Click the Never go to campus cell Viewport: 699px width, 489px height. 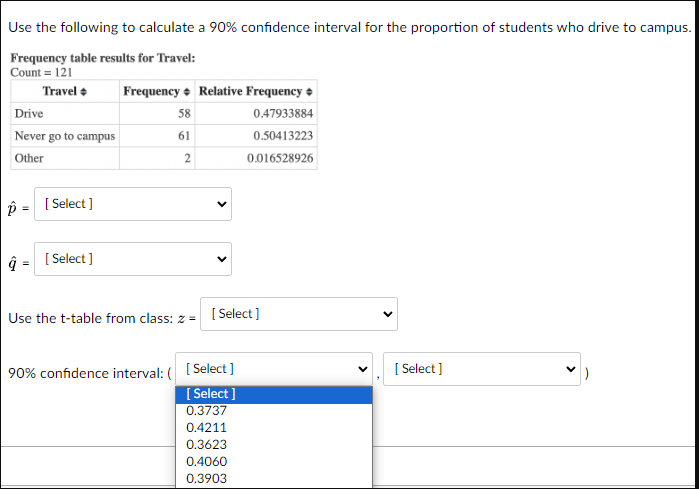[64, 136]
